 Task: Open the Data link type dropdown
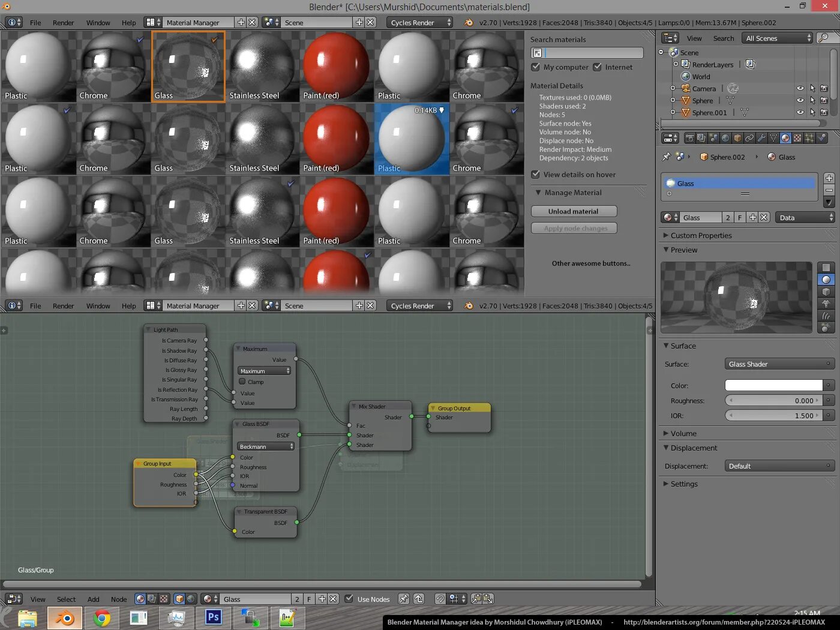click(805, 218)
